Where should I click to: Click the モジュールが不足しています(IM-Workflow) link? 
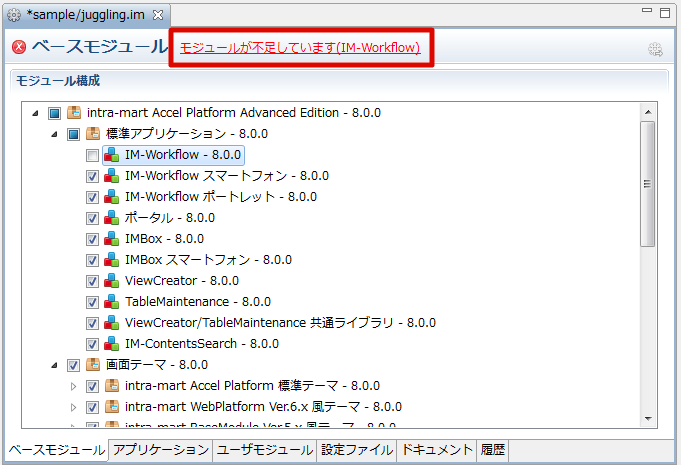pyautogui.click(x=300, y=47)
